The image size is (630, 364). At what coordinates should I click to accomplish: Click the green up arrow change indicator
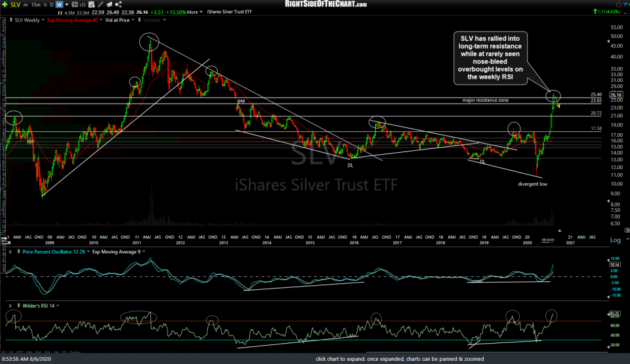[595, 12]
